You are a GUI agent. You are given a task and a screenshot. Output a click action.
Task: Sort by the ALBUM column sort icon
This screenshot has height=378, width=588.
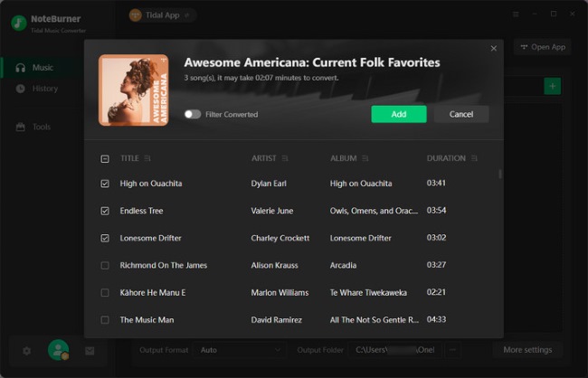click(x=365, y=158)
